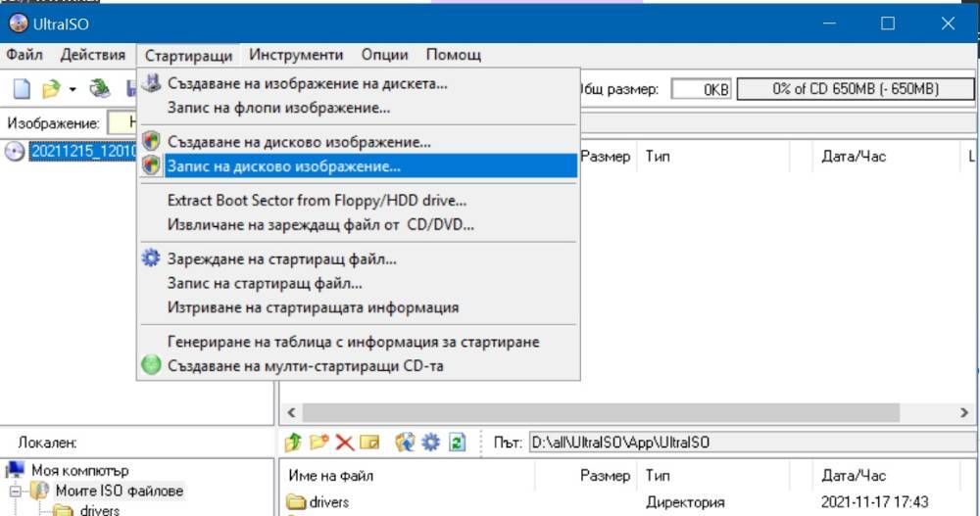The width and height of the screenshot is (980, 516).
Task: Open the dropdown arrow beside the Open icon
Action: 73,90
